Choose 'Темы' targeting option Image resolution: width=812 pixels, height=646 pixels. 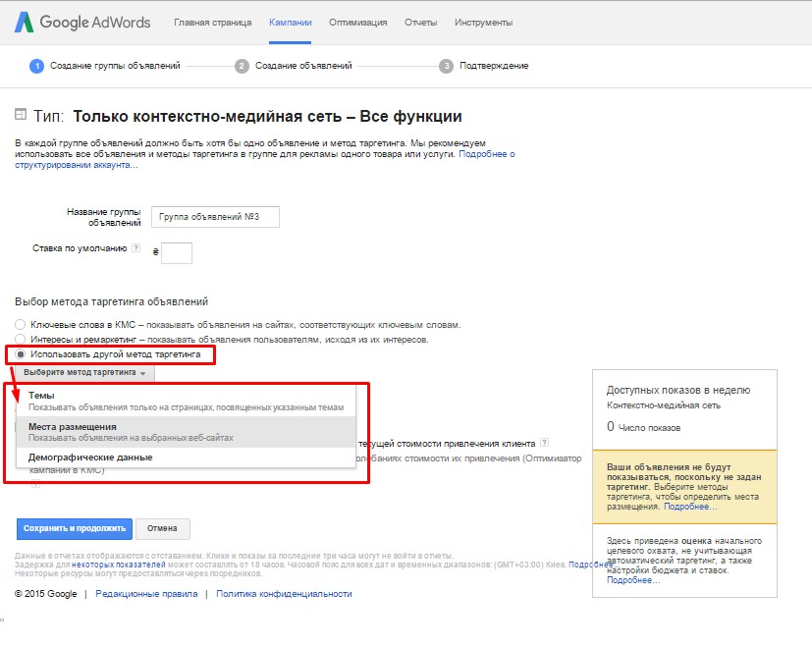187,401
